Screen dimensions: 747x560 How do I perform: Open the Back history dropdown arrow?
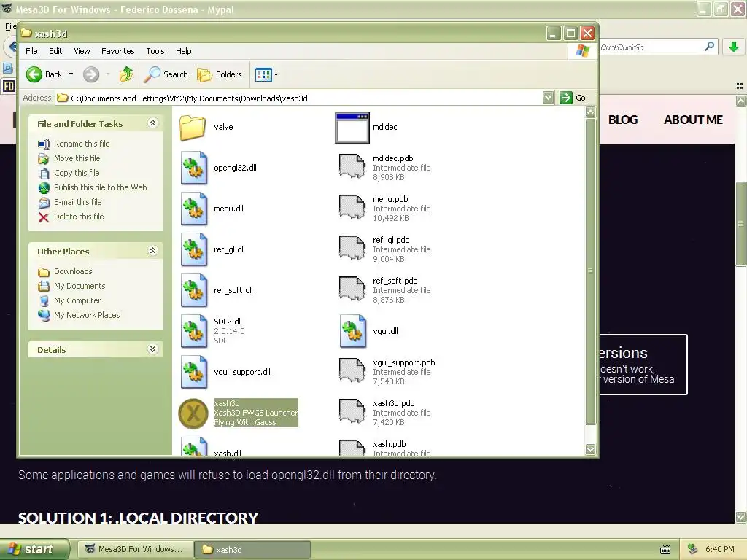(x=71, y=74)
